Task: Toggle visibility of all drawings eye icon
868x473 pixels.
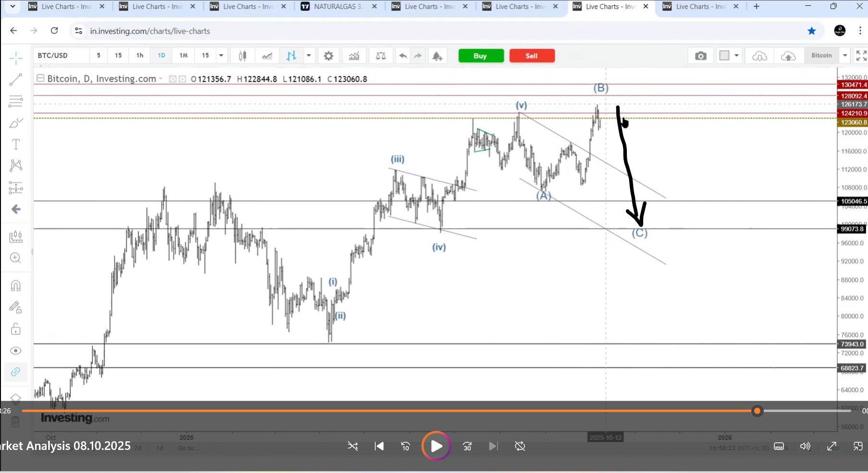Action: [16, 351]
